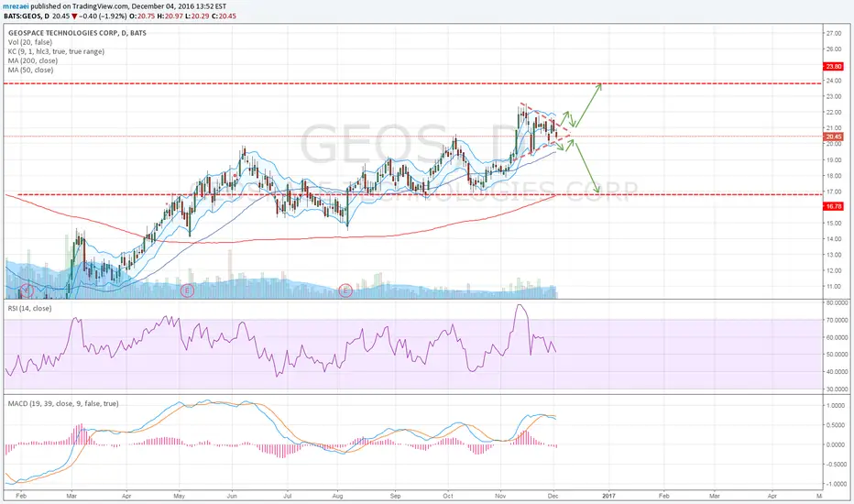854x504 pixels.
Task: Click the 'O:20.75' open value in header
Action: tap(142, 16)
